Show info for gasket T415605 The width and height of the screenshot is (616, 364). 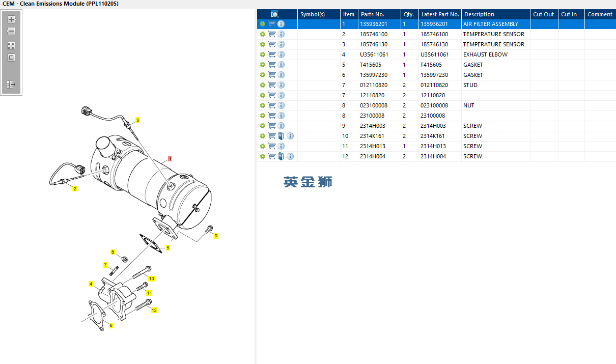(281, 65)
